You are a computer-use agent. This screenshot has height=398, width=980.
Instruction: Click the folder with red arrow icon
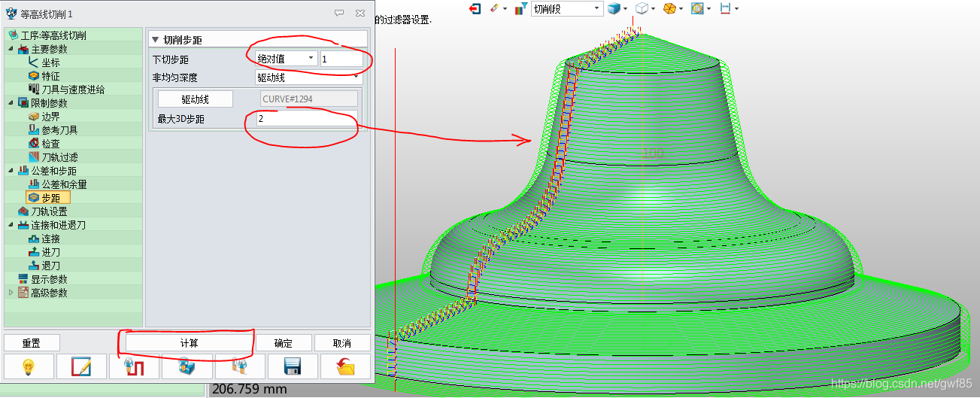click(x=345, y=366)
